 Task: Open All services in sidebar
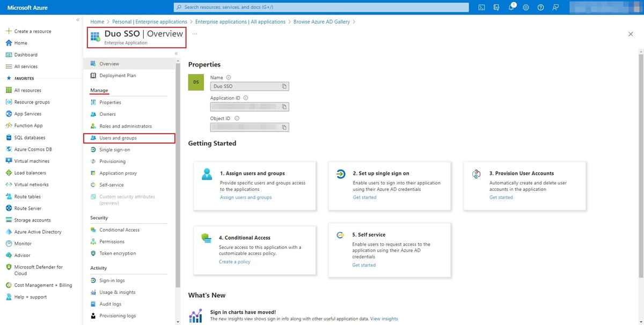tap(26, 67)
